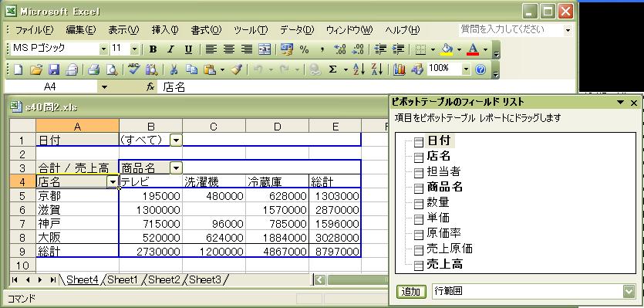Open font size dropdown
644x308 pixels.
135,49
